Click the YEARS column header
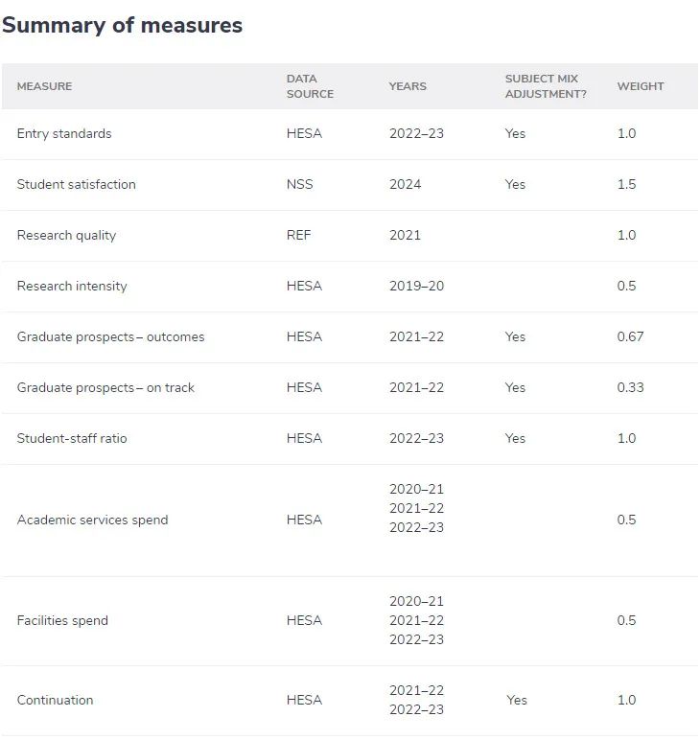The image size is (700, 740). click(x=408, y=86)
